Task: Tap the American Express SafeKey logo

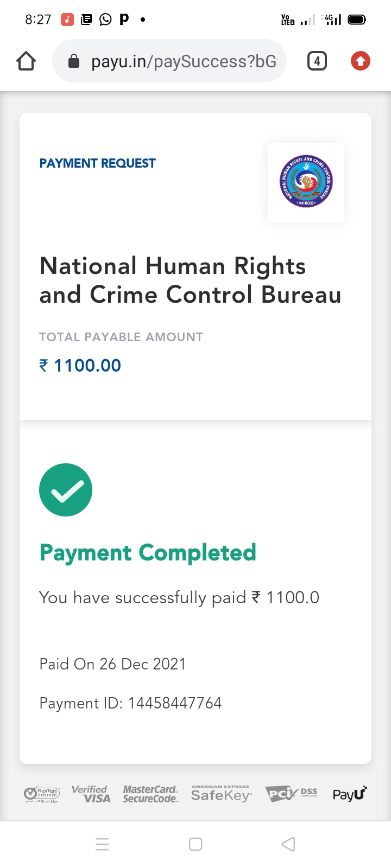Action: tap(221, 794)
